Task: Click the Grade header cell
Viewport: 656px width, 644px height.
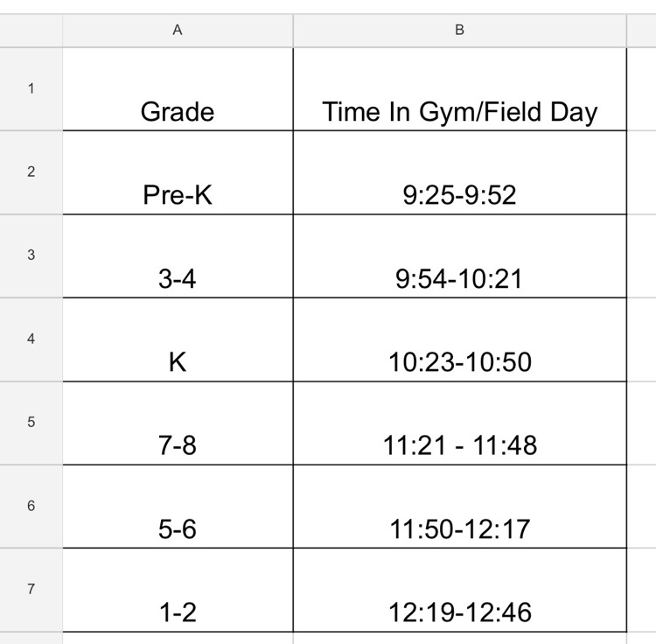Action: 178,89
